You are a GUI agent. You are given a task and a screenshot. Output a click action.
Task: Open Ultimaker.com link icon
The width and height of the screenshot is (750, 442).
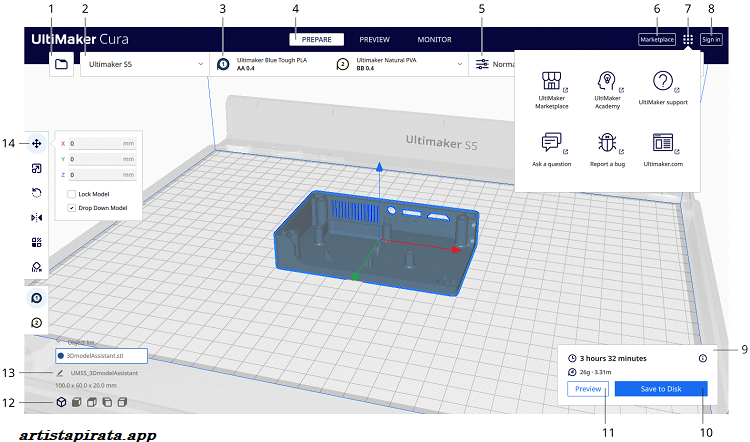[x=663, y=143]
